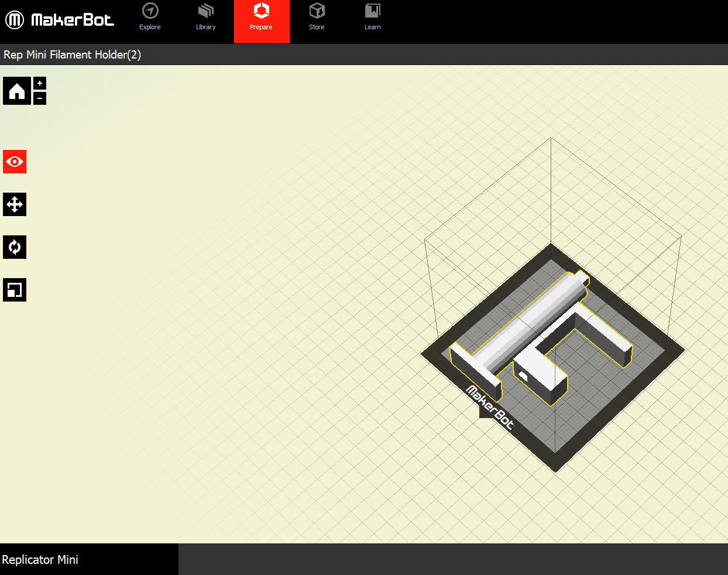The image size is (728, 575).
Task: Click the Replicator Mini printer label
Action: point(40,560)
